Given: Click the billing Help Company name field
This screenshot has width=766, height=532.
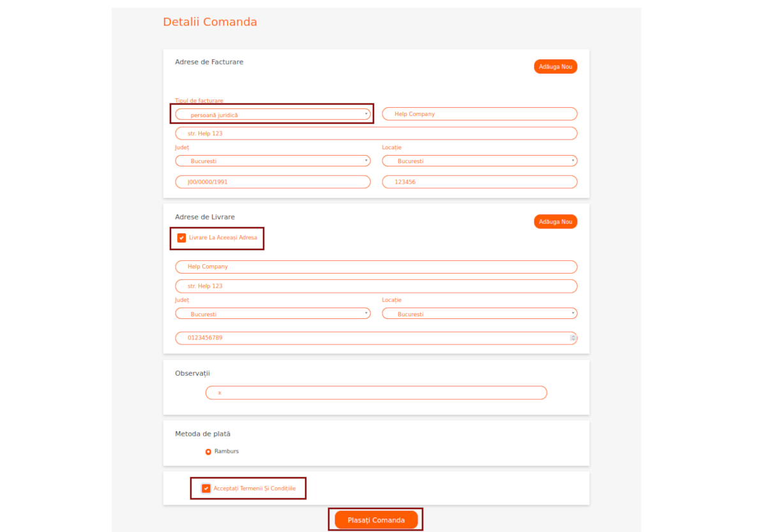Looking at the screenshot, I should [479, 114].
